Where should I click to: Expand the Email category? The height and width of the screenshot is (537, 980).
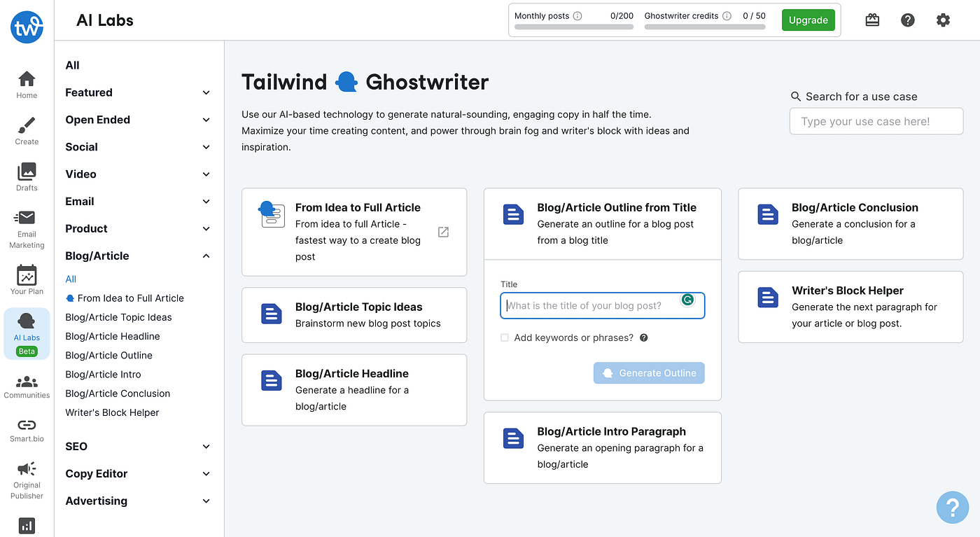206,202
